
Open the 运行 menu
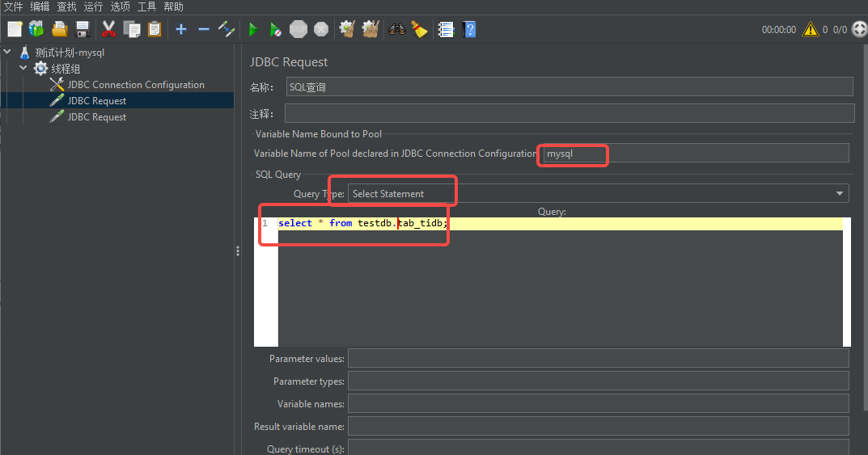(x=93, y=6)
